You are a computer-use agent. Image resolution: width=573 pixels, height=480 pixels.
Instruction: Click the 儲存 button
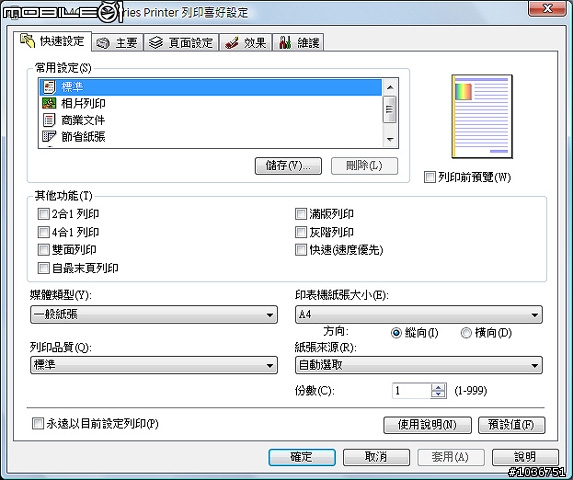coord(288,166)
